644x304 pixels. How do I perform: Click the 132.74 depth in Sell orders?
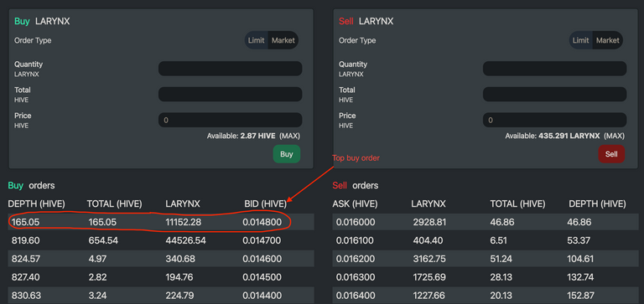point(580,277)
